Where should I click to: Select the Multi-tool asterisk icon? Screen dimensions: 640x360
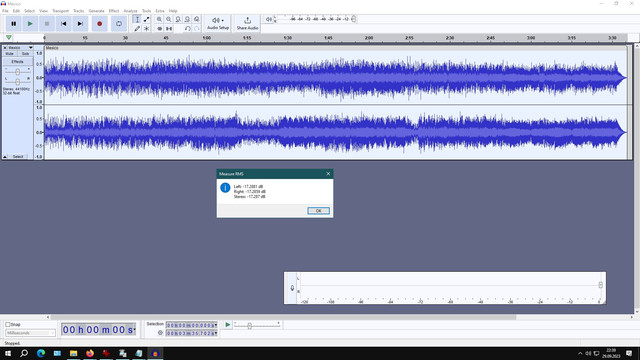click(x=147, y=29)
